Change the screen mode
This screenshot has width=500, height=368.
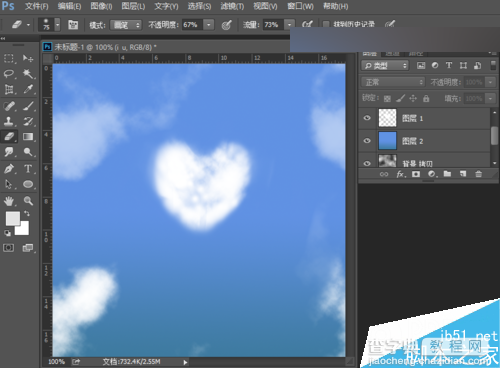[x=28, y=248]
